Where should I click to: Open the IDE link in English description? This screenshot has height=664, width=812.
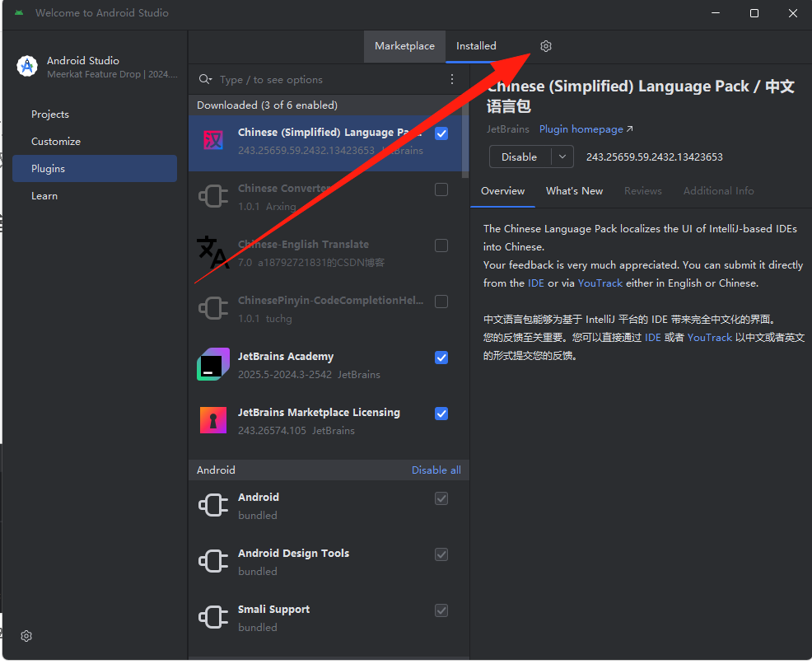click(536, 283)
